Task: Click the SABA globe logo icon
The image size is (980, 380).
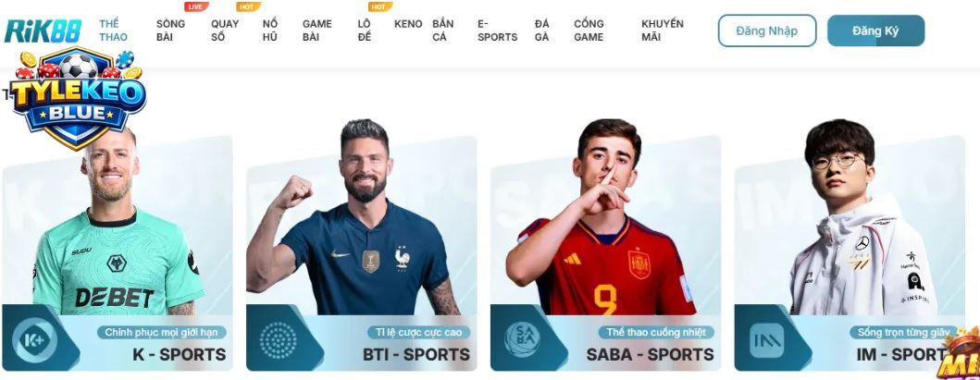Action: pos(523,340)
